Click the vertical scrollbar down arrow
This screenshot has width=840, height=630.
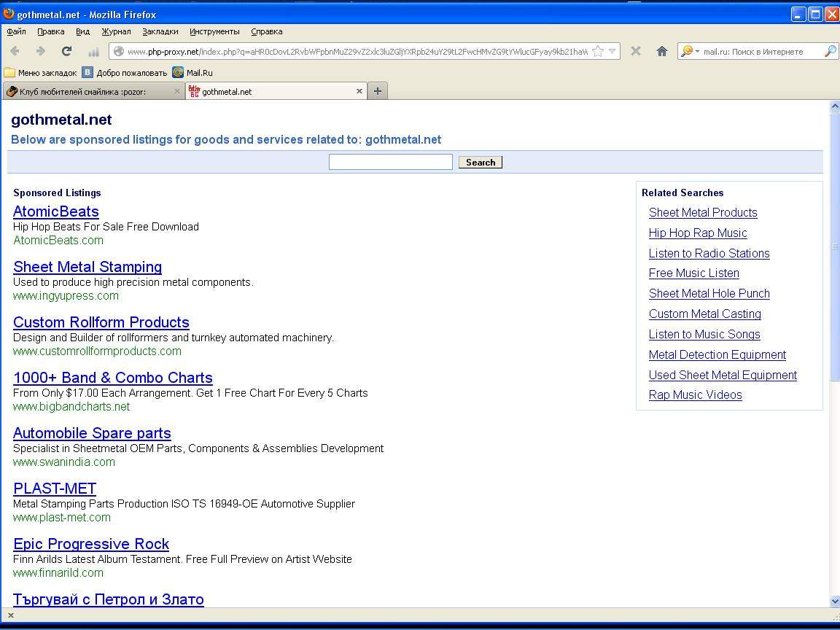pyautogui.click(x=835, y=601)
